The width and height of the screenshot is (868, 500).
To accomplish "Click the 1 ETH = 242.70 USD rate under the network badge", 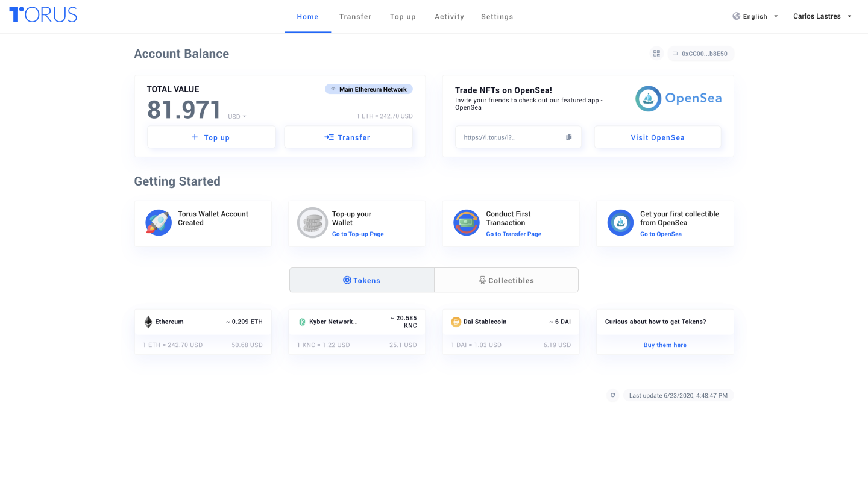I will (x=385, y=116).
